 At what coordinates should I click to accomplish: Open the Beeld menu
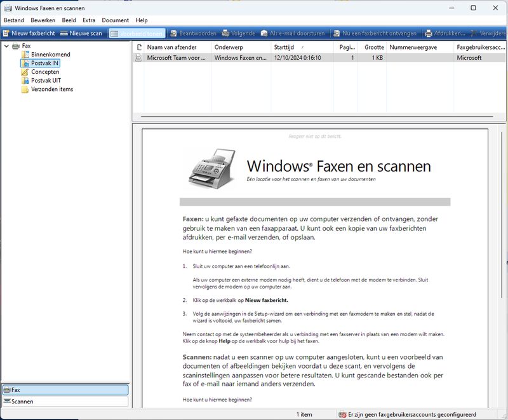(69, 20)
